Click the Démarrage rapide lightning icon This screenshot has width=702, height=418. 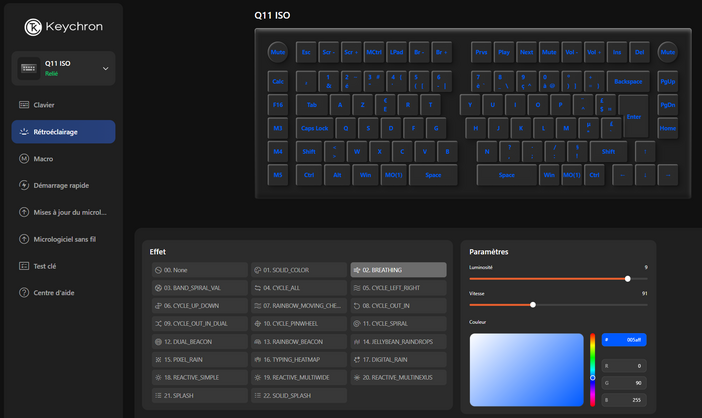pos(24,185)
